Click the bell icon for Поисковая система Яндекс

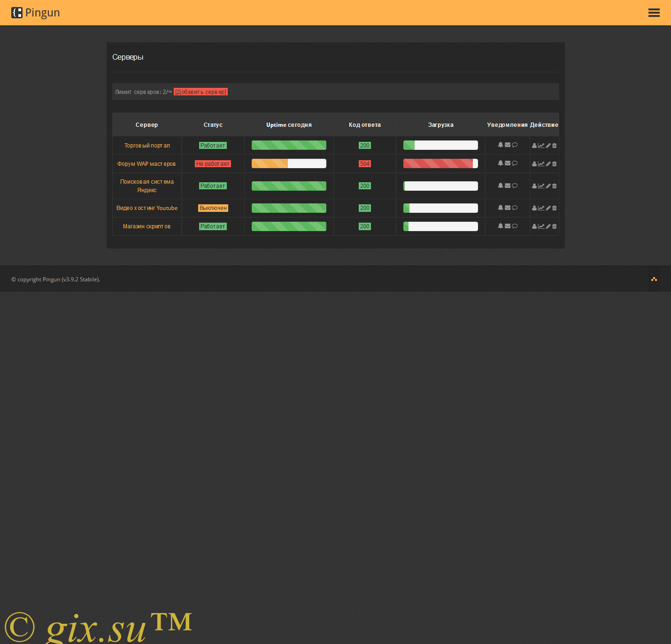[x=501, y=185]
